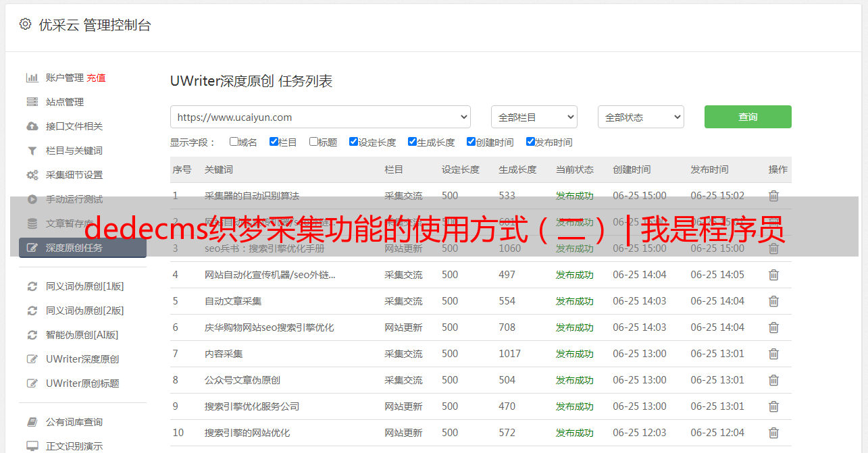Uncheck the 栏目 display field checkbox
Screen dimensions: 868x453
pos(274,142)
